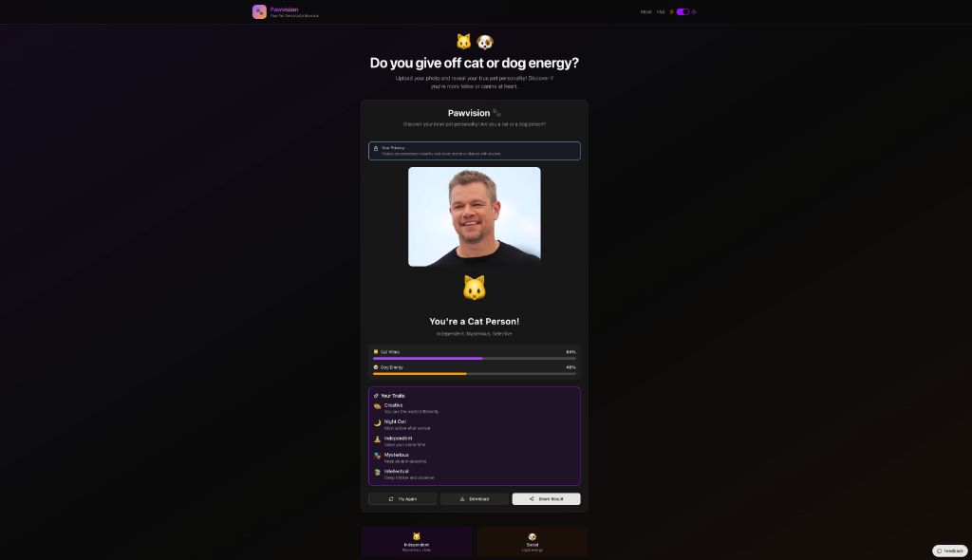Download the result image
Viewport: 972px width, 560px height.
475,498
